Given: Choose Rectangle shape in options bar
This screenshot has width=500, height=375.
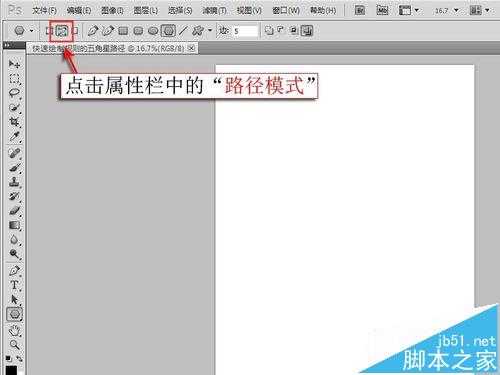Looking at the screenshot, I should [123, 31].
